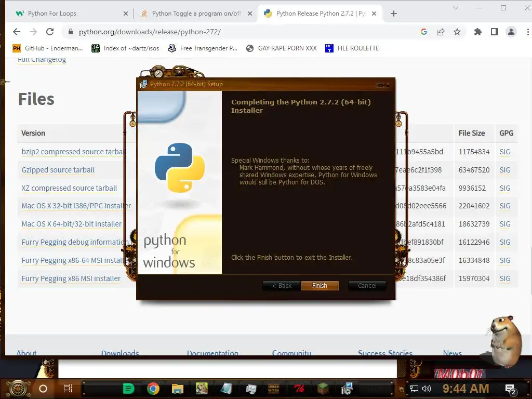The width and height of the screenshot is (532, 399).
Task: Open the FILE ROULETTE bookmark
Action: click(x=352, y=48)
